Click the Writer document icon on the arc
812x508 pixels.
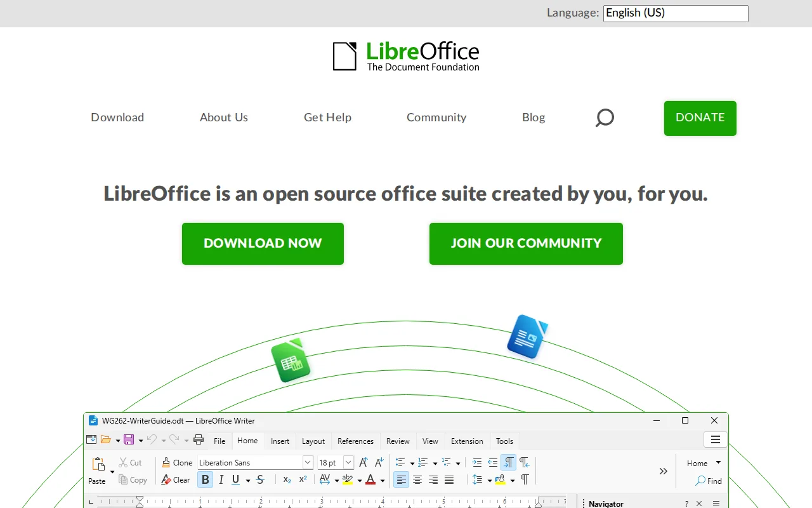point(527,337)
